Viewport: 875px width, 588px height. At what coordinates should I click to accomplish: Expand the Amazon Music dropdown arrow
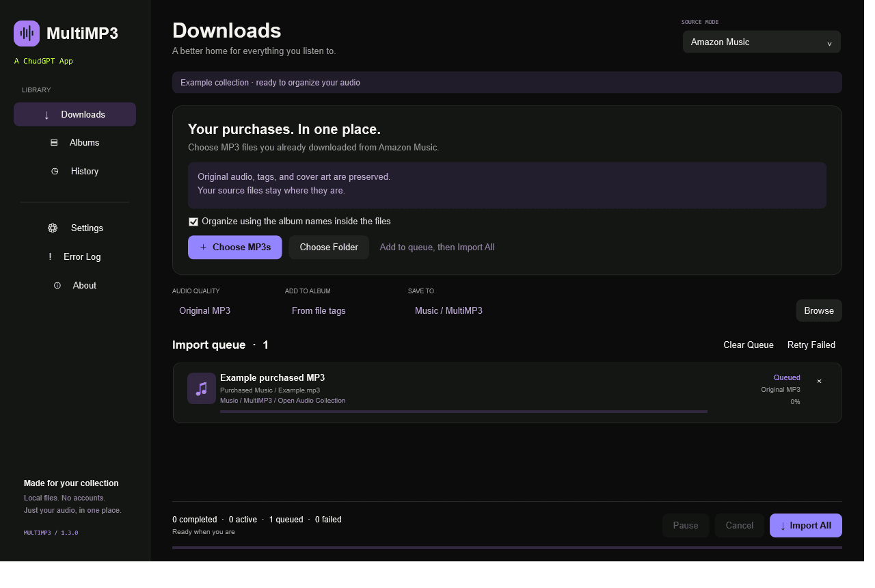pos(829,43)
